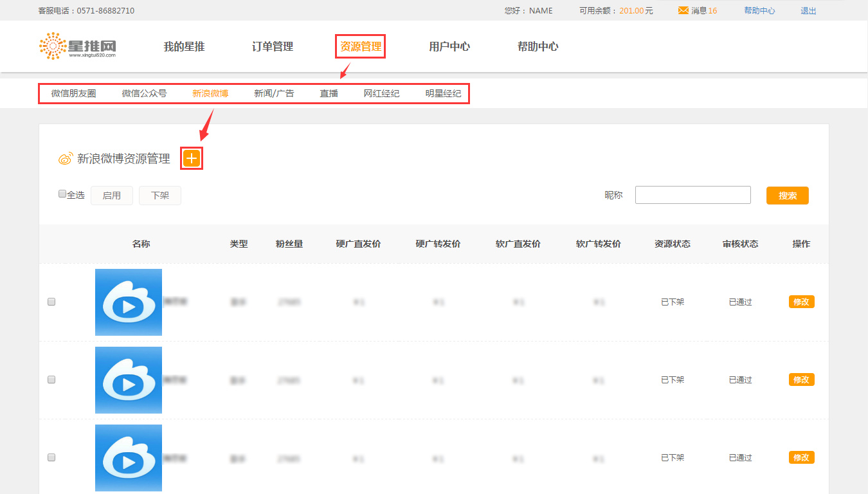Viewport: 868px width, 494px height.
Task: Switch to the 微信公众号 sub-tab
Action: tap(145, 93)
